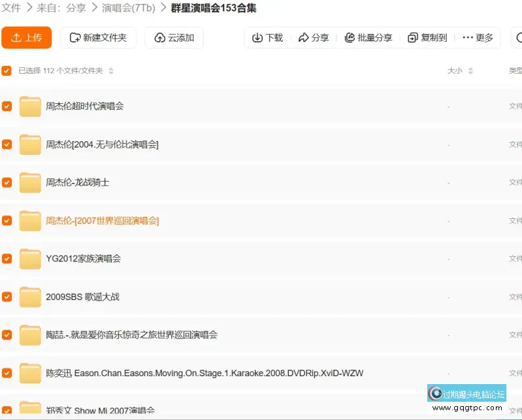The image size is (522, 420).
Task: Click folder icon of 周杰伦-[2007世界巡回演唱会]
Action: 30,221
